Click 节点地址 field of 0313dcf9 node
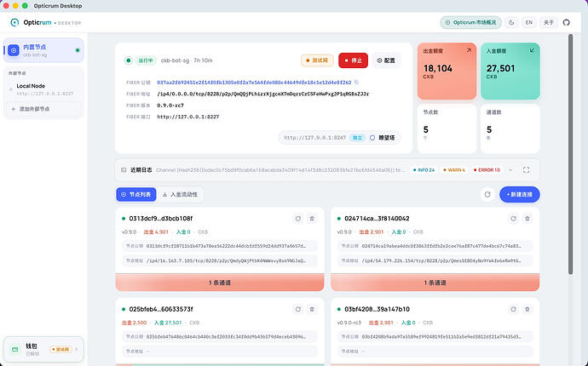This screenshot has height=366, width=588. (220, 260)
